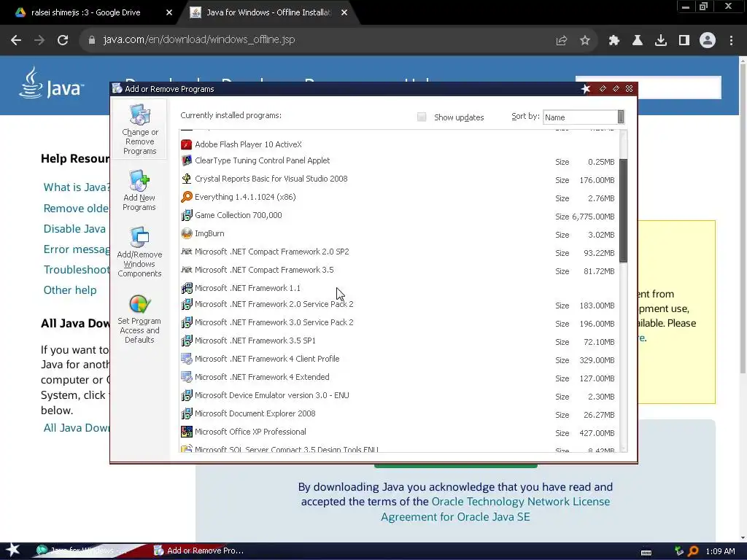Select Add or Remove Programs taskbar button
The height and width of the screenshot is (560, 747).
(199, 551)
